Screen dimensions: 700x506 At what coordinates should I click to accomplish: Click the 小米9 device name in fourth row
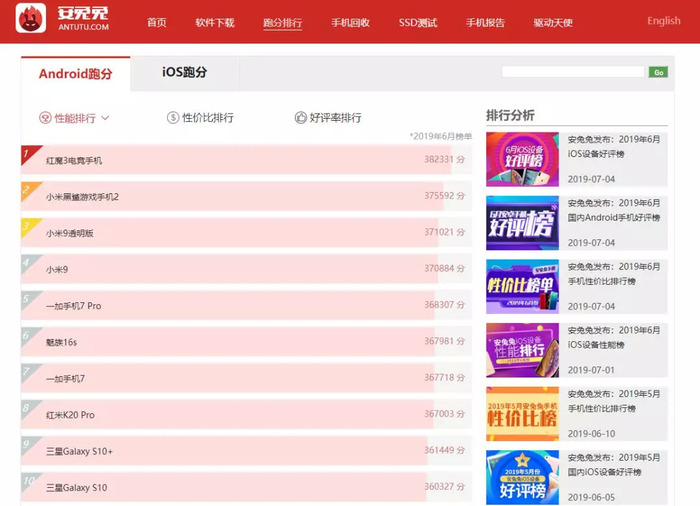[x=57, y=269]
